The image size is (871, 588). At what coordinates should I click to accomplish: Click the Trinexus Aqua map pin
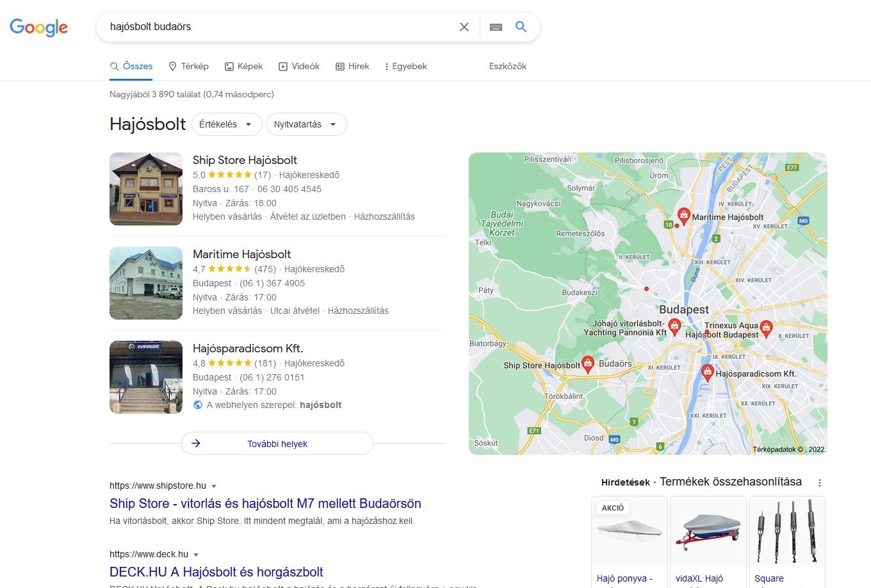coord(765,329)
